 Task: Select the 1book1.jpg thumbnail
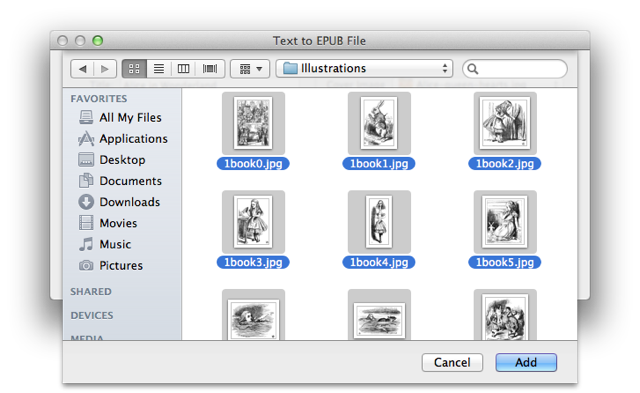coord(379,123)
